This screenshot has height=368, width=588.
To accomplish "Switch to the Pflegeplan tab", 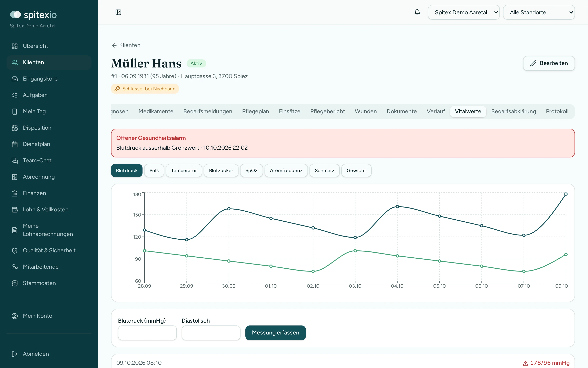I will [255, 111].
